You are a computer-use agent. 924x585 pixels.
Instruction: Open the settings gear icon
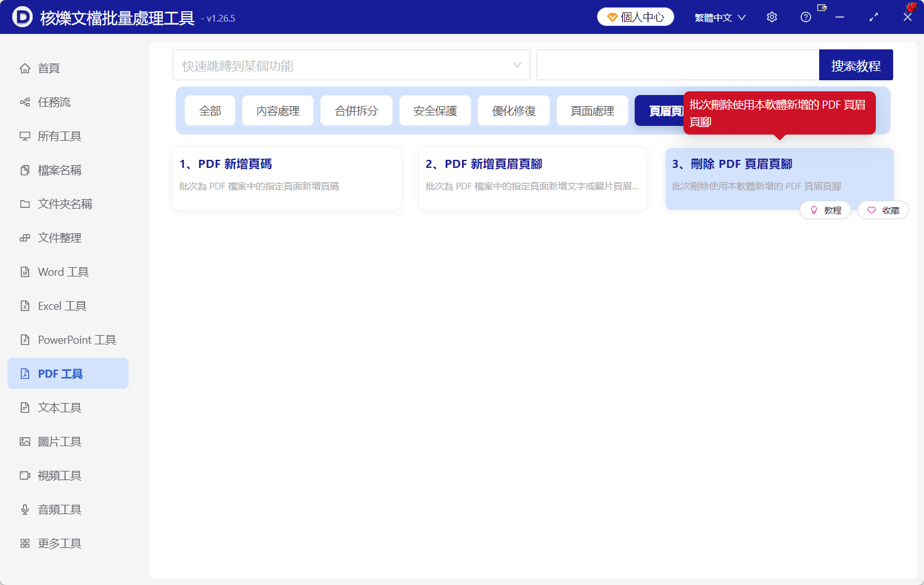[772, 17]
